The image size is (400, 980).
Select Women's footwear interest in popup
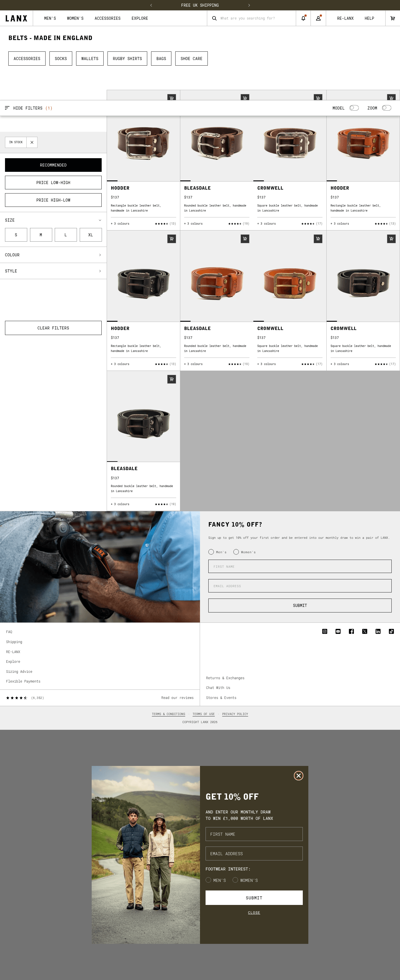(235, 880)
